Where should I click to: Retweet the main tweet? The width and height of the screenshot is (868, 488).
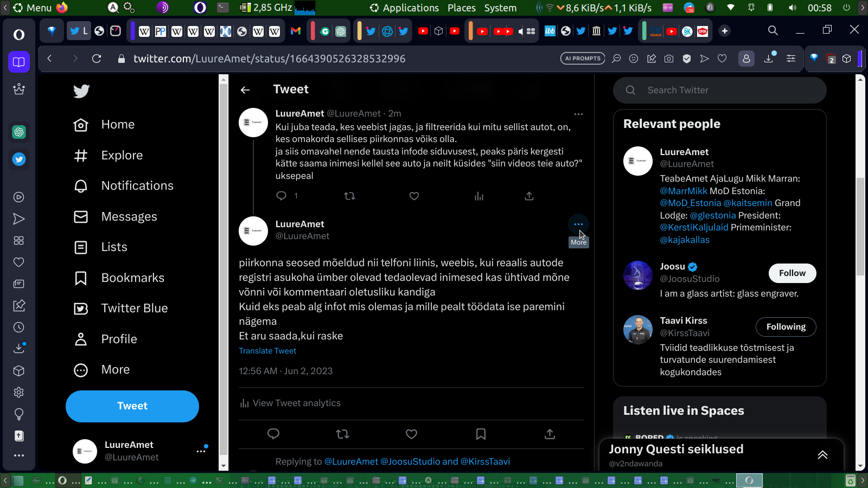[x=342, y=434]
